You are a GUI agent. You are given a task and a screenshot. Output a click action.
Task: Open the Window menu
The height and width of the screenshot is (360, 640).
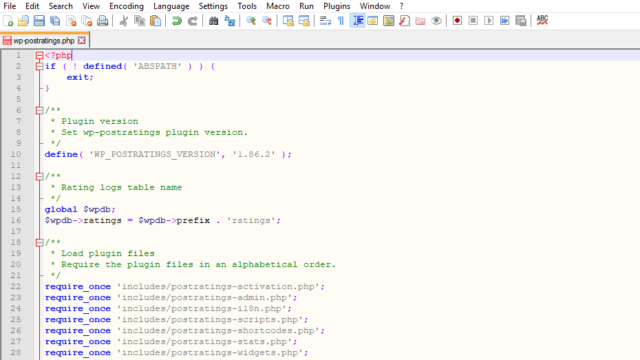[375, 6]
